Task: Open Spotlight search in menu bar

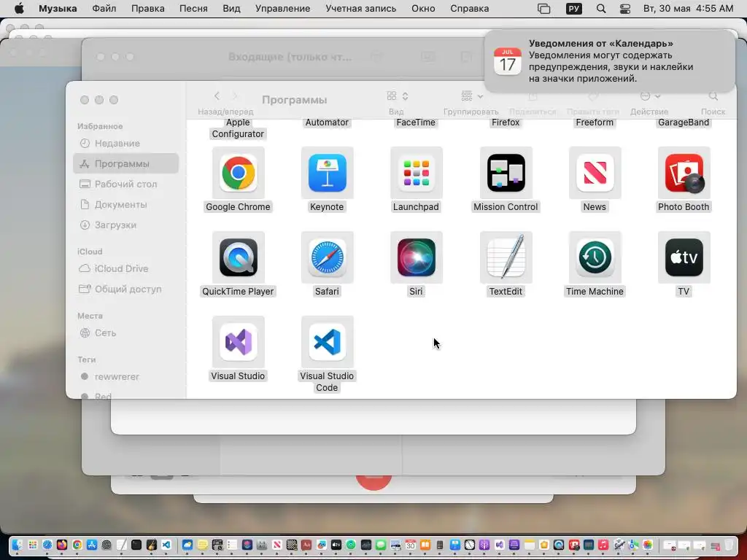Action: coord(601,9)
